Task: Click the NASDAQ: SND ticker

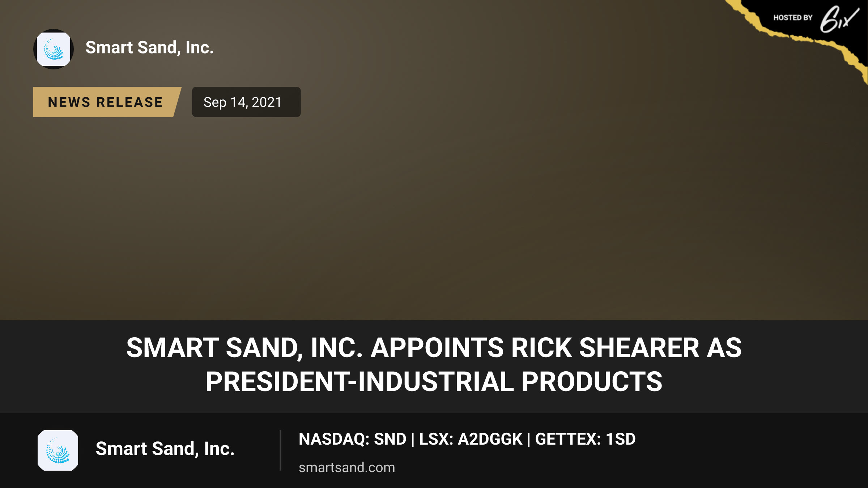Action: (353, 439)
